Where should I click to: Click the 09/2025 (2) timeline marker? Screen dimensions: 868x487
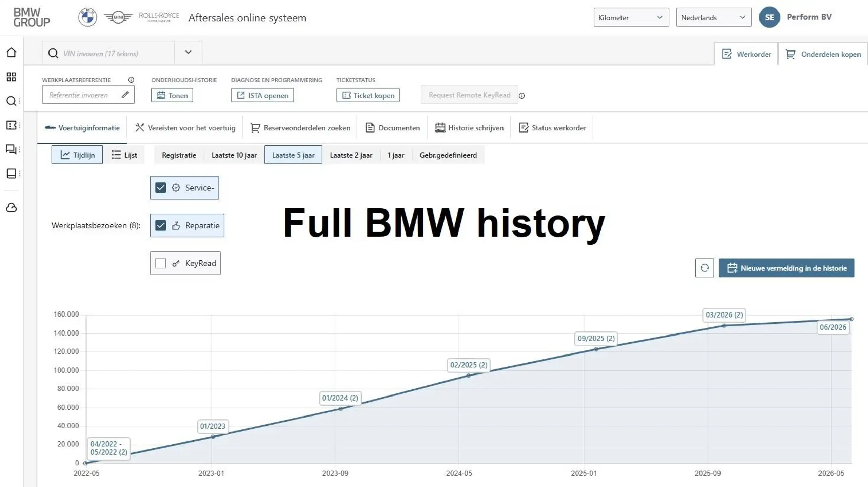point(596,339)
